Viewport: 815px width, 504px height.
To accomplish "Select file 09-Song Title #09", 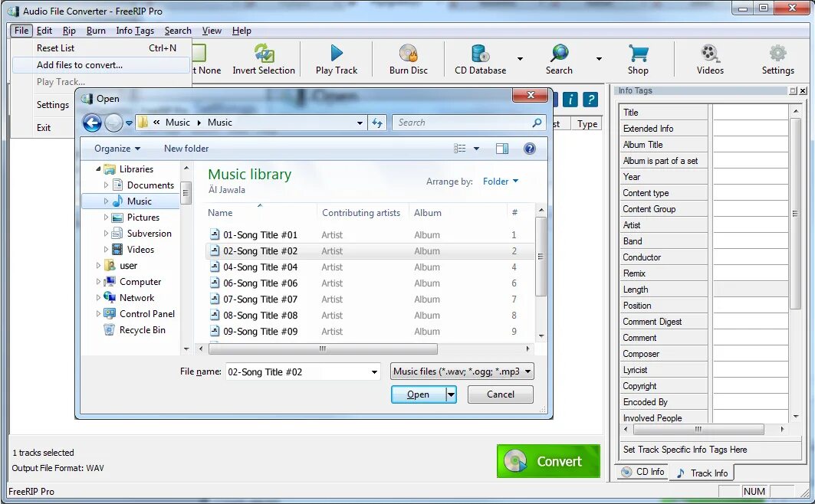I will (x=260, y=332).
